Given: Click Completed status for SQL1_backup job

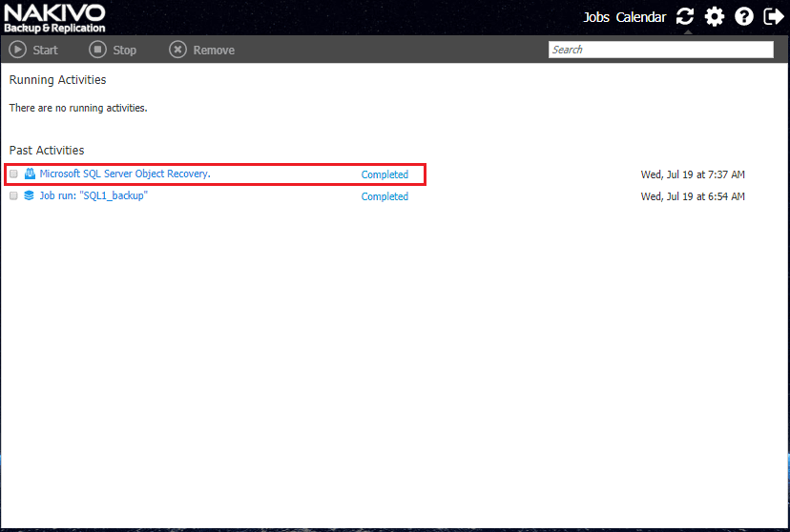Looking at the screenshot, I should (385, 196).
